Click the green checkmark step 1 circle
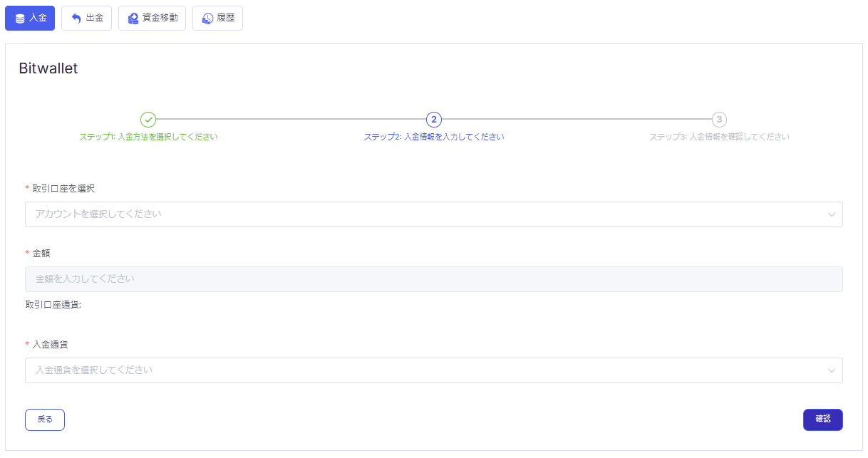Screen dimensions: 868x458 (148, 120)
